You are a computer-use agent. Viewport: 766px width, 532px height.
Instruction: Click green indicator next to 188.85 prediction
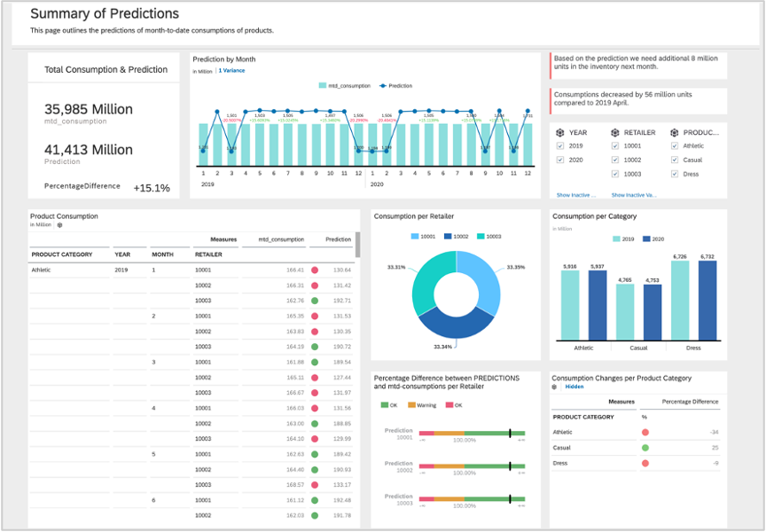tap(315, 424)
